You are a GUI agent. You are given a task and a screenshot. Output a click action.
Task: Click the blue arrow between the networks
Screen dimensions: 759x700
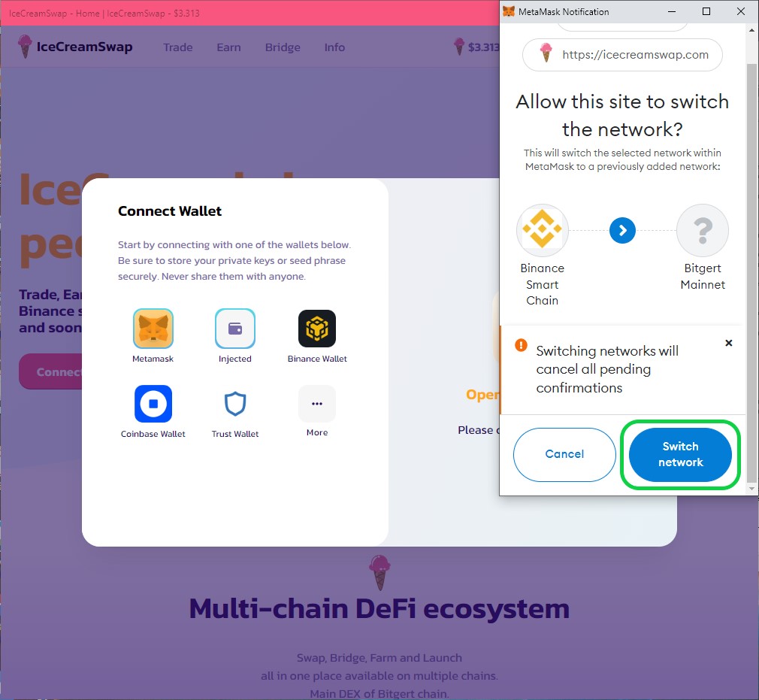pyautogui.click(x=622, y=231)
